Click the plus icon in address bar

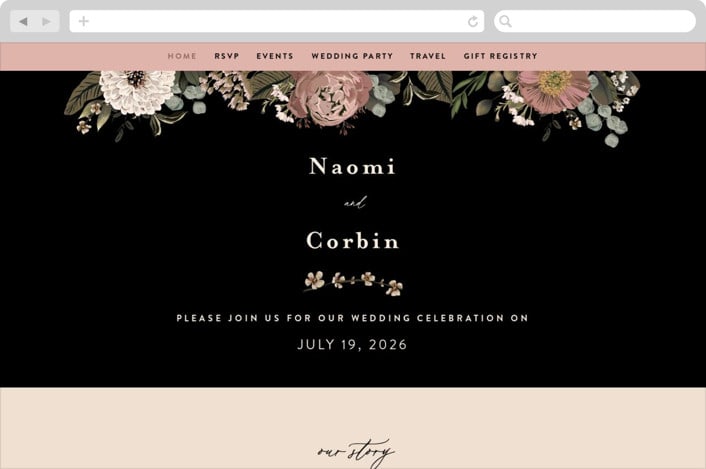[x=83, y=21]
